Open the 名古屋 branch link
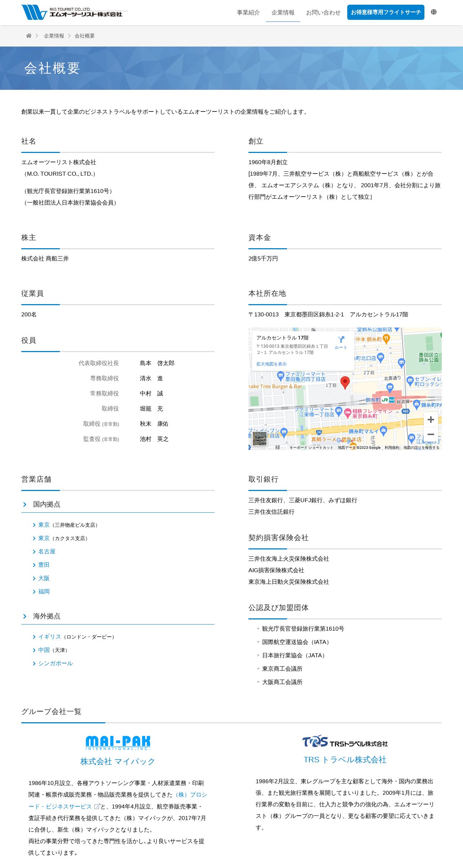This screenshot has height=868, width=463. click(x=47, y=552)
